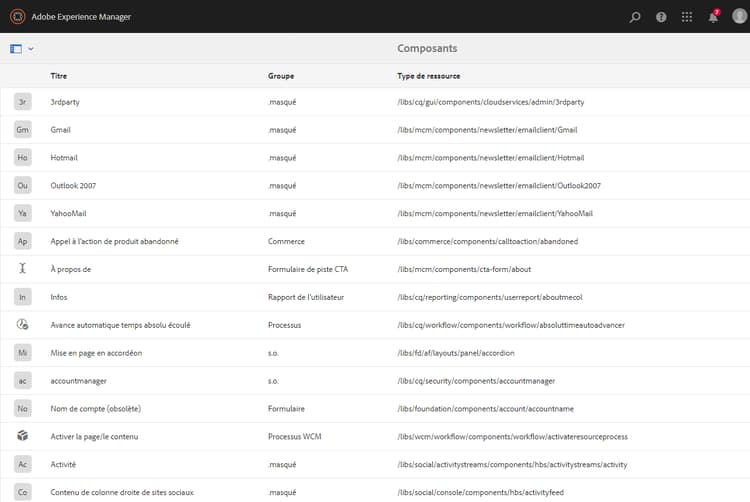Open the search magnifier icon
This screenshot has width=750, height=502.
[x=635, y=17]
